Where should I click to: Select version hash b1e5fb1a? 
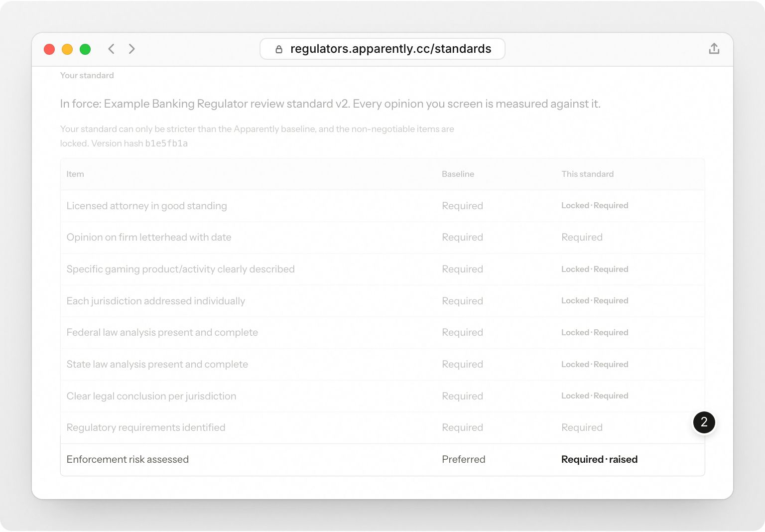tap(166, 143)
